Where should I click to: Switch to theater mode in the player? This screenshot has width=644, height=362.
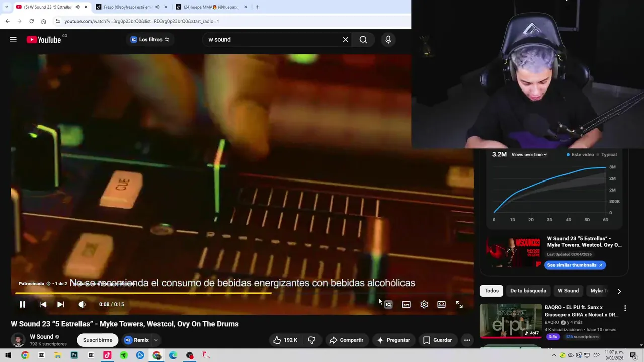[441, 304]
